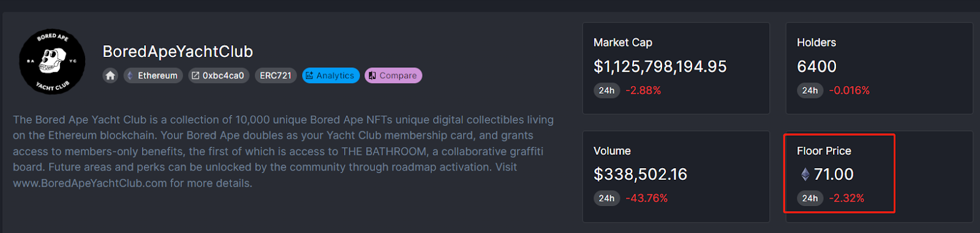The height and width of the screenshot is (233, 980).
Task: Click the Ethereum diamond icon in chain tag
Action: (130, 76)
